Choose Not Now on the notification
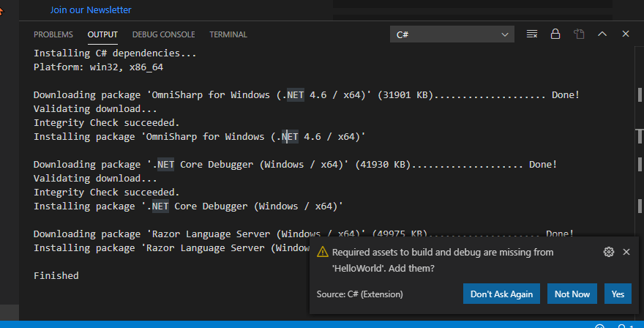The height and width of the screenshot is (328, 644). point(572,294)
